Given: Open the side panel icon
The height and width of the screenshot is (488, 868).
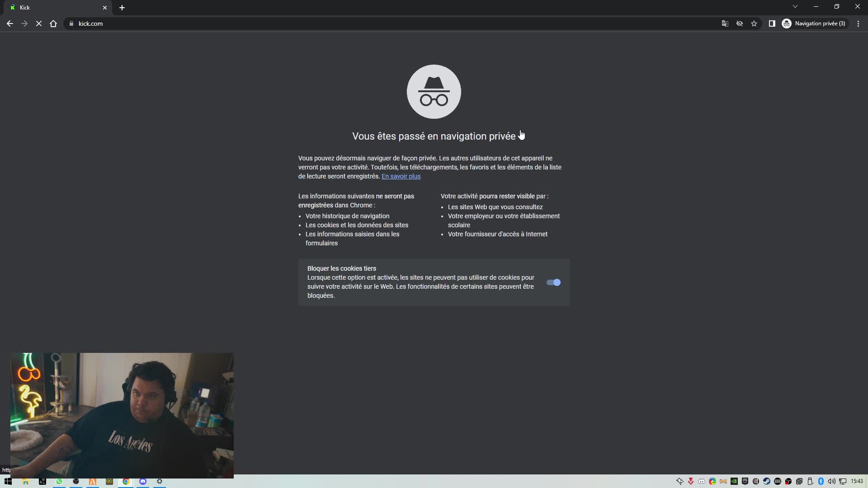Looking at the screenshot, I should click(772, 23).
